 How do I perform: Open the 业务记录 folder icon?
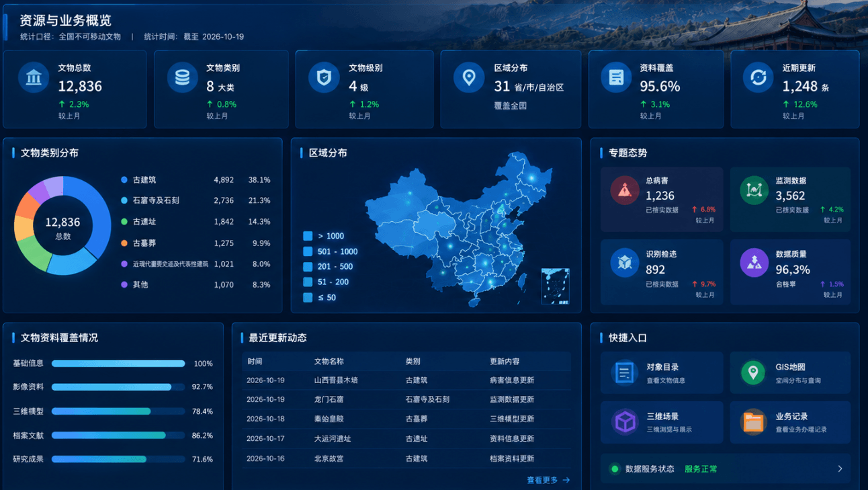[x=753, y=422]
